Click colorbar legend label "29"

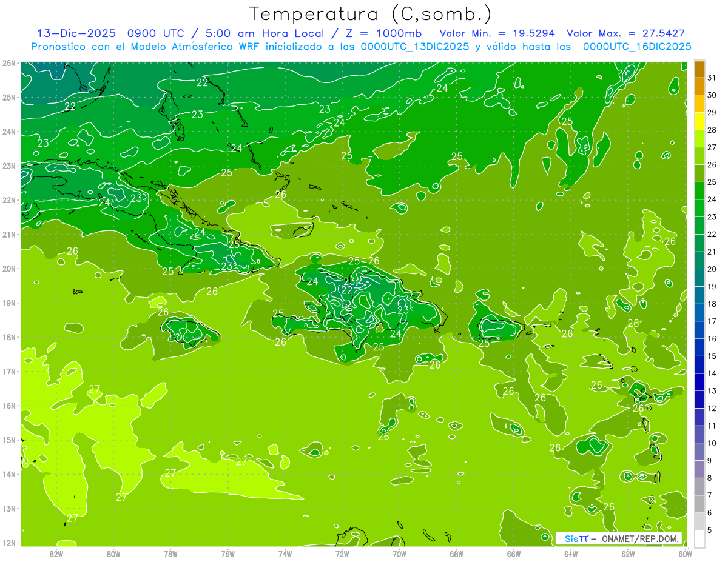(712, 112)
